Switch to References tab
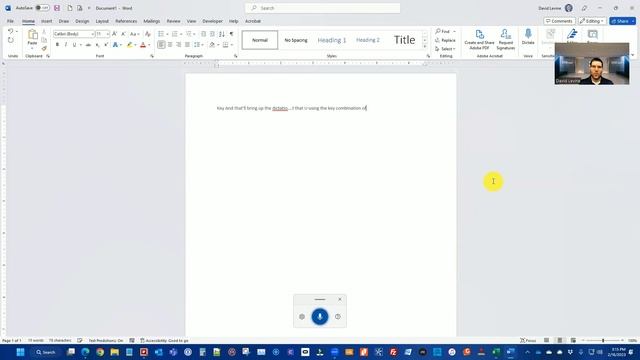The height and width of the screenshot is (360, 640). [x=126, y=21]
